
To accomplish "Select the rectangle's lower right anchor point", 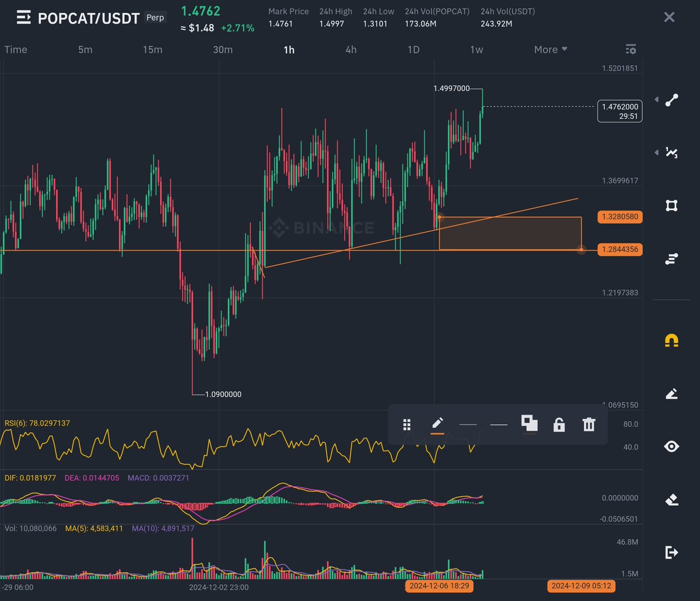I will (x=581, y=249).
